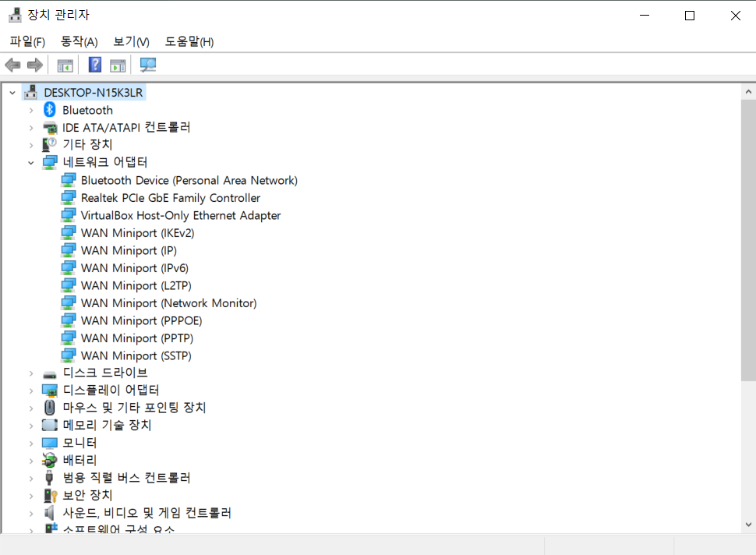
Task: Click the 디스플레이 어댑터 category icon
Action: (x=50, y=390)
